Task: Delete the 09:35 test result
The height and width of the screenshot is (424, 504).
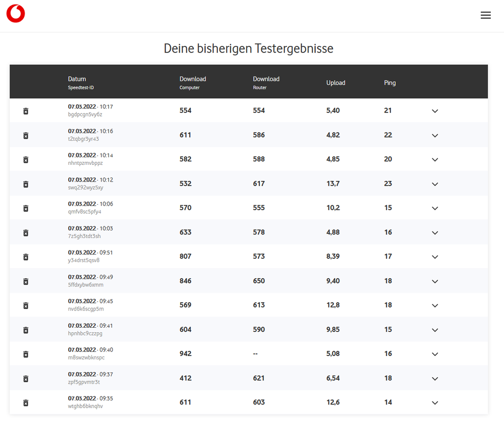Action: coord(26,403)
